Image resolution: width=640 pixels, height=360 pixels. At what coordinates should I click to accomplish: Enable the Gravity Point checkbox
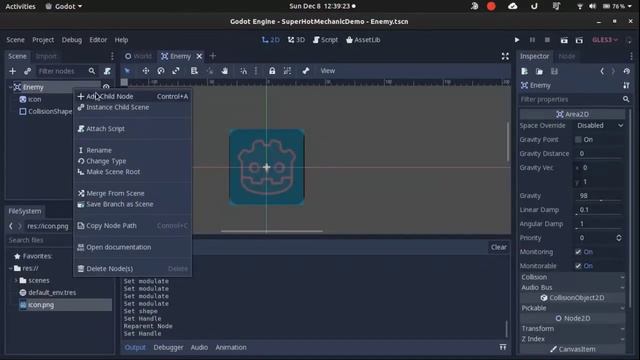coord(578,140)
